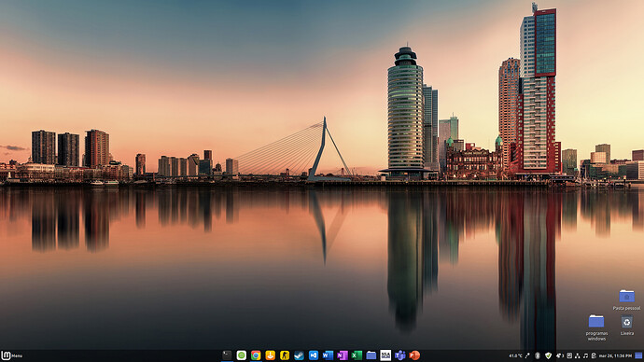Launch Microsoft OneNote

click(x=343, y=355)
